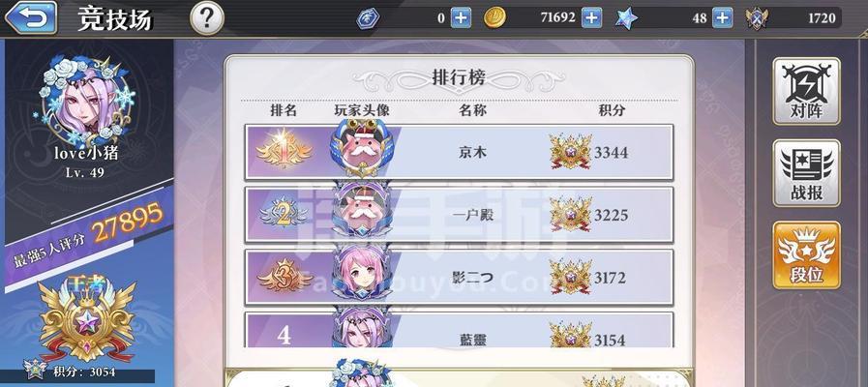Select third place player 影二つ row
The width and height of the screenshot is (868, 387).
pyautogui.click(x=459, y=278)
